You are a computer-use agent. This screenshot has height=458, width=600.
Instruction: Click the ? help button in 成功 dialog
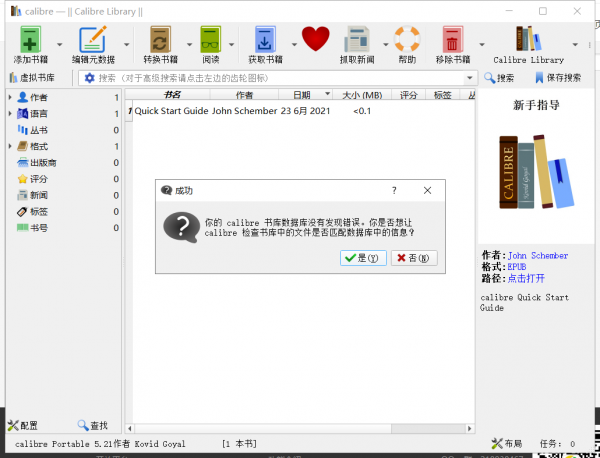394,190
